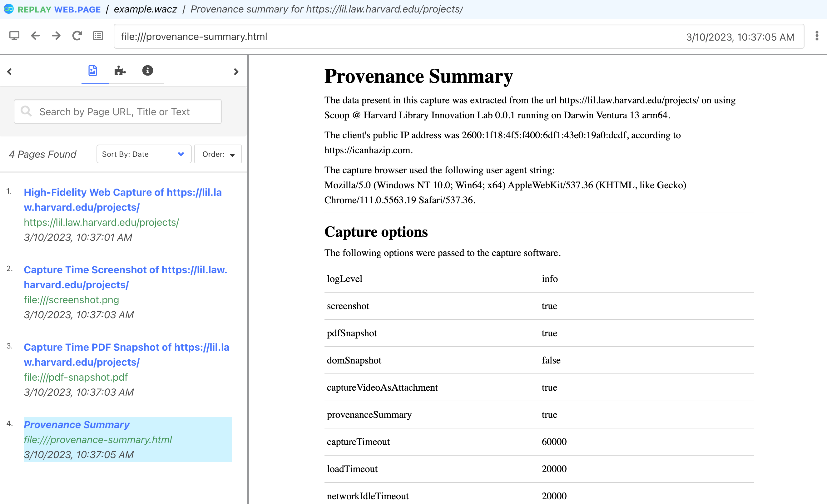Go back with the left arrow
This screenshot has width=827, height=504.
pos(35,36)
